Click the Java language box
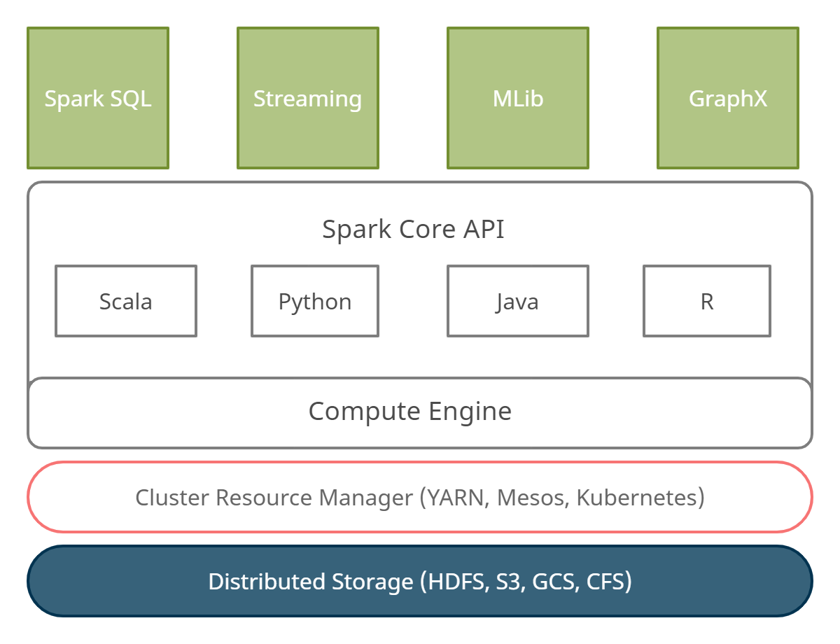The height and width of the screenshot is (644, 840). tap(517, 301)
